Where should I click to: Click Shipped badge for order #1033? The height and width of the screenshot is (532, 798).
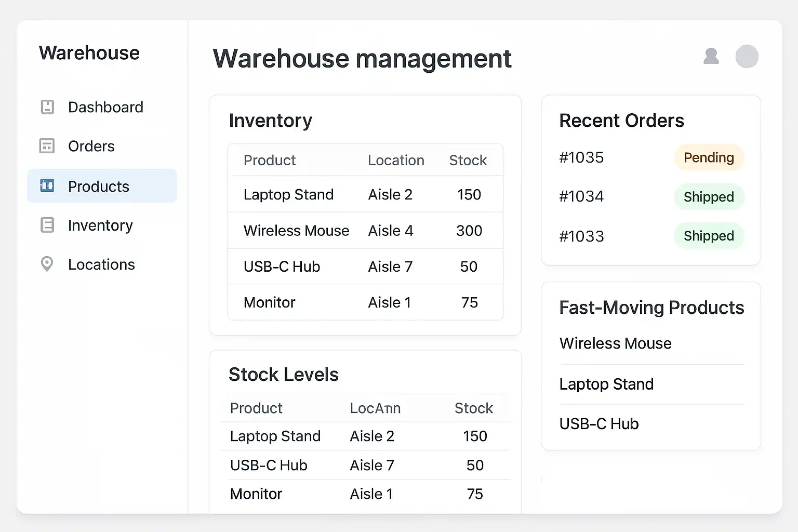[x=709, y=236]
